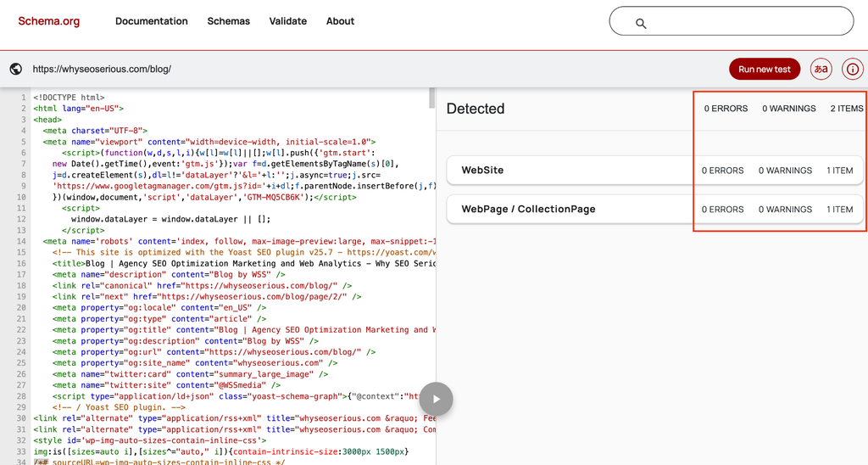Screen dimensions: 868x465
Task: Click line number 14 in the gutter
Action: tap(21, 242)
